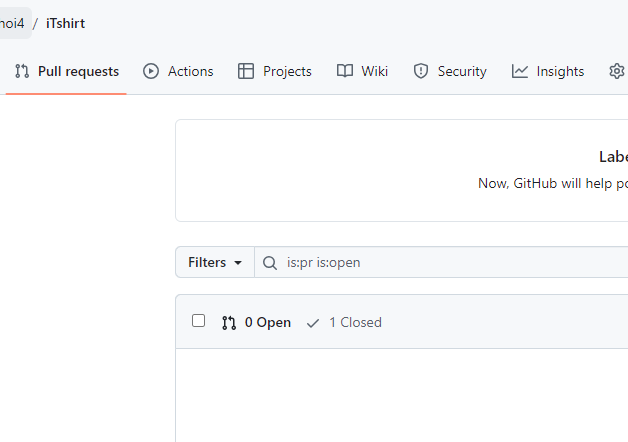Open the iTshirt repository link

click(65, 23)
